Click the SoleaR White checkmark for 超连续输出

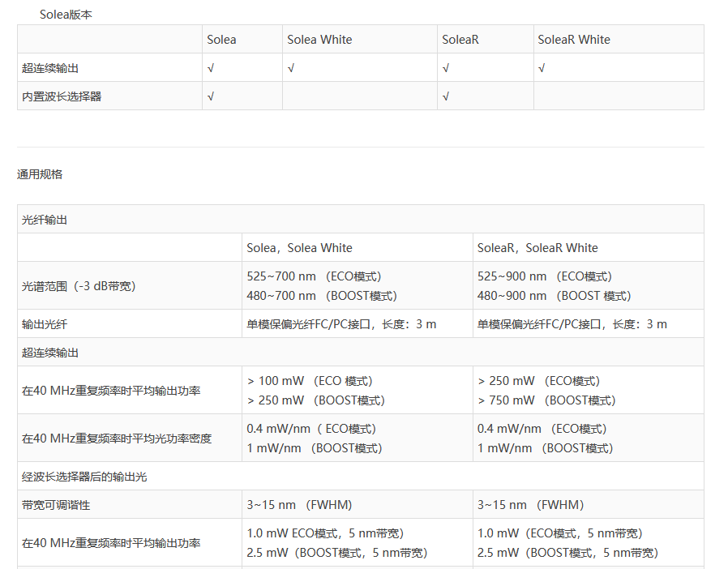542,68
